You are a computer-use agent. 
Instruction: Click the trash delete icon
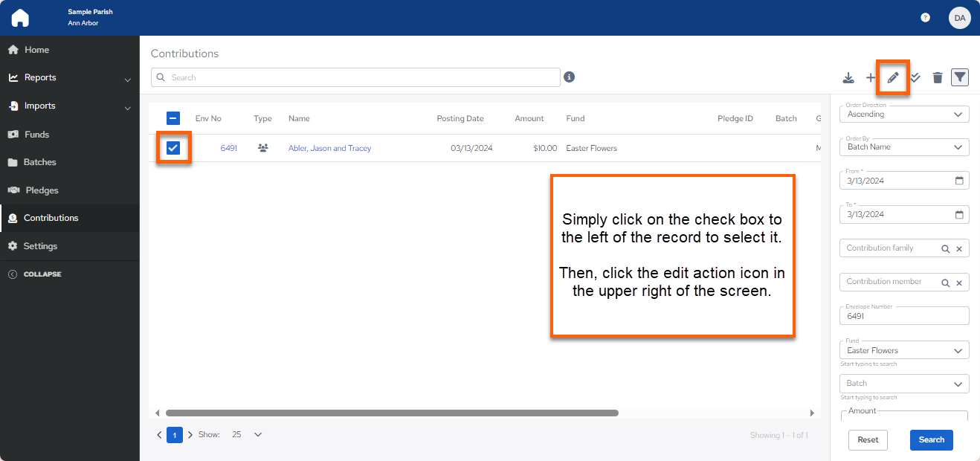pos(938,77)
